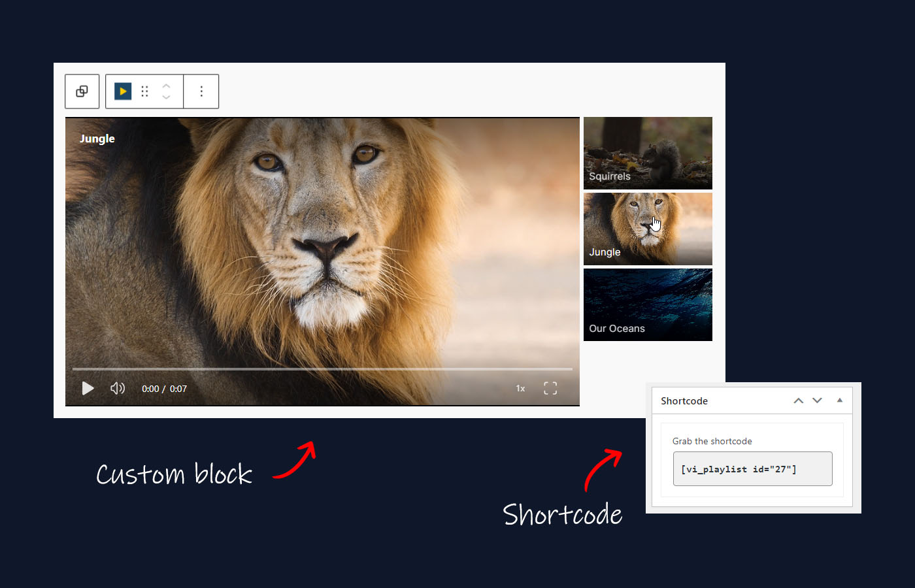Move the Shortcode panel down

click(x=817, y=400)
